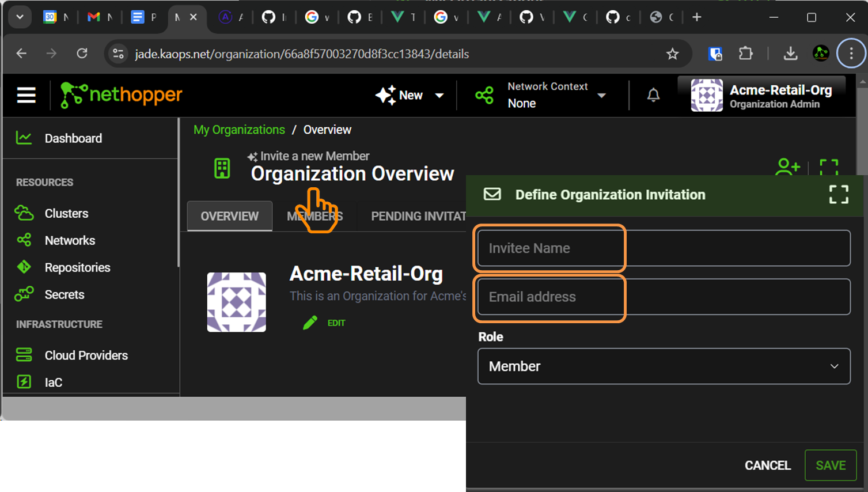Open Networks in the sidebar
This screenshot has height=492, width=868.
point(70,240)
